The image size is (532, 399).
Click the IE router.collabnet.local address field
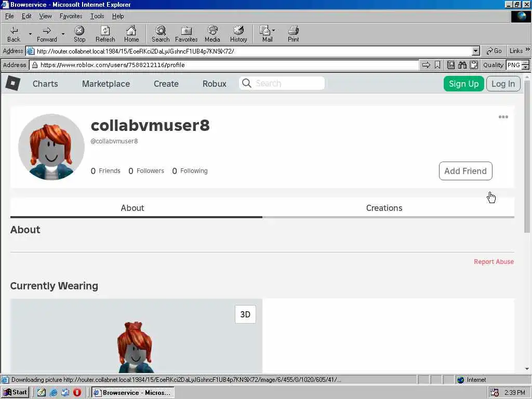coord(253,51)
